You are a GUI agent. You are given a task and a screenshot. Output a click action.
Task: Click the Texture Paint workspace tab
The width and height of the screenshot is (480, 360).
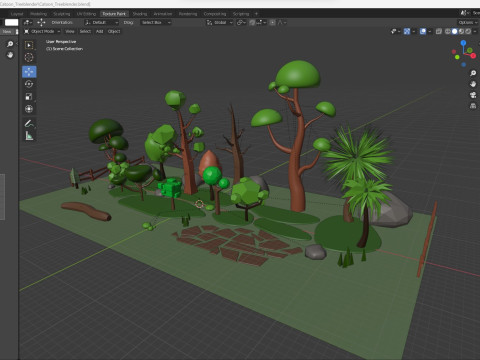(x=114, y=14)
